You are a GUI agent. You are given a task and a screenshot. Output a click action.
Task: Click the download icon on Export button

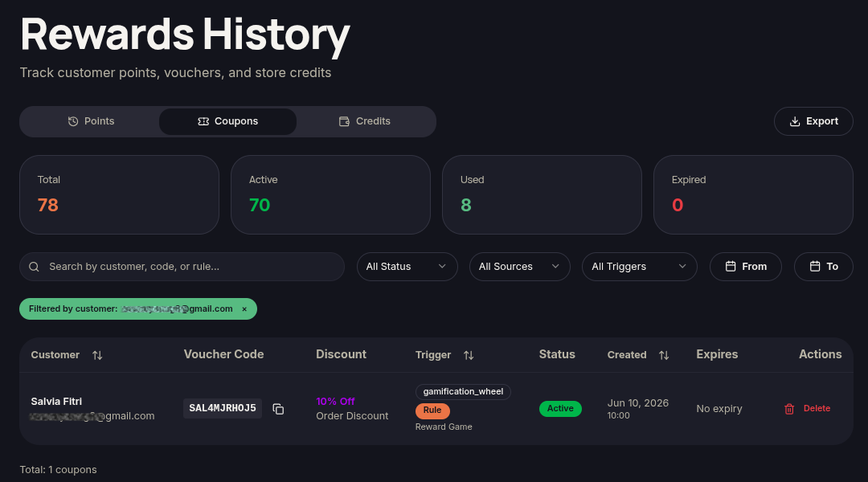(795, 121)
